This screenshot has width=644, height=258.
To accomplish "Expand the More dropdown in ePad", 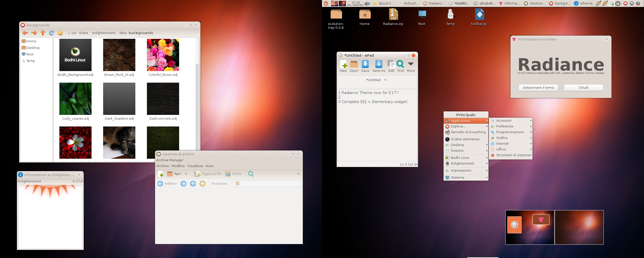I will [x=411, y=64].
